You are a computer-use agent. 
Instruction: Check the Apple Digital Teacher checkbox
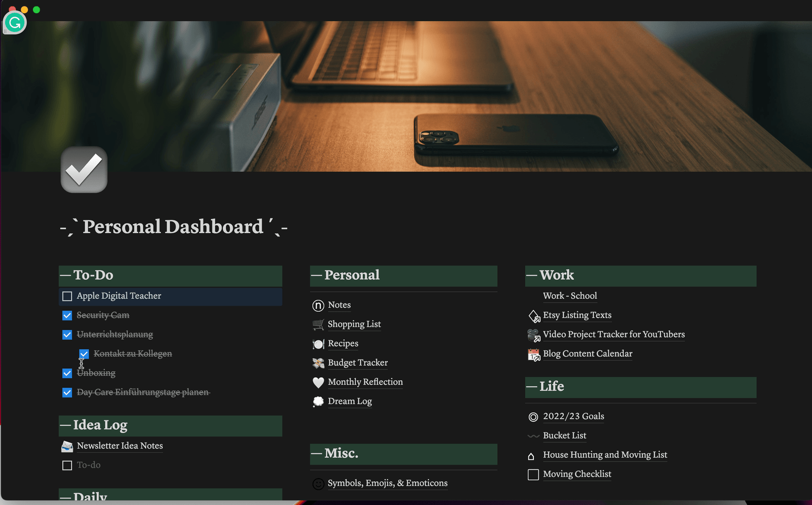pyautogui.click(x=67, y=296)
